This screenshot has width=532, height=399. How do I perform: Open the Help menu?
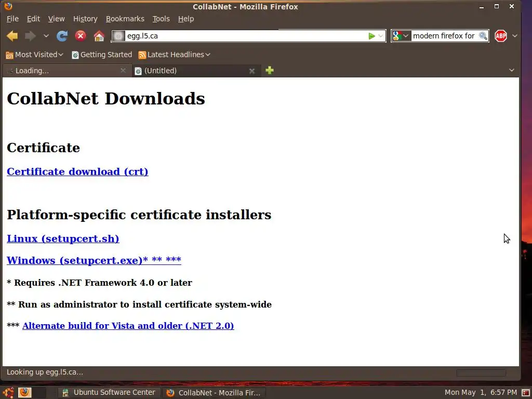(x=186, y=19)
